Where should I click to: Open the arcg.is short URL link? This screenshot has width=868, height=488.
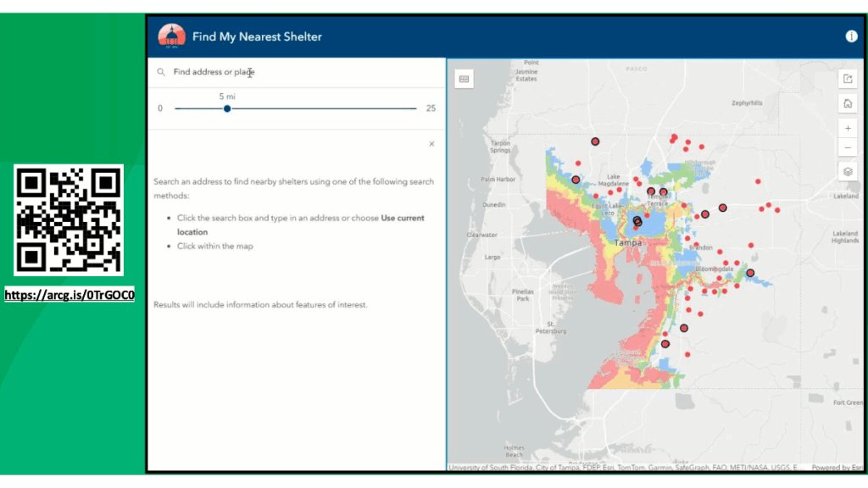coord(70,295)
